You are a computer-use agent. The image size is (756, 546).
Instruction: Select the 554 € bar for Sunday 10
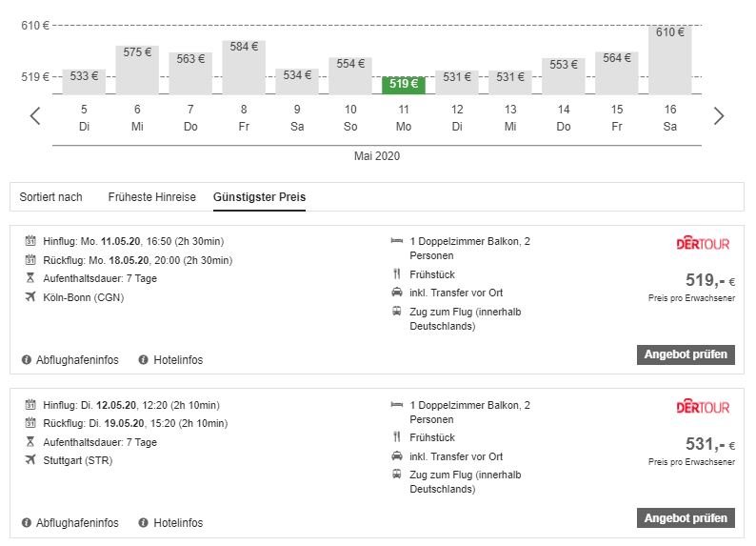tap(350, 75)
